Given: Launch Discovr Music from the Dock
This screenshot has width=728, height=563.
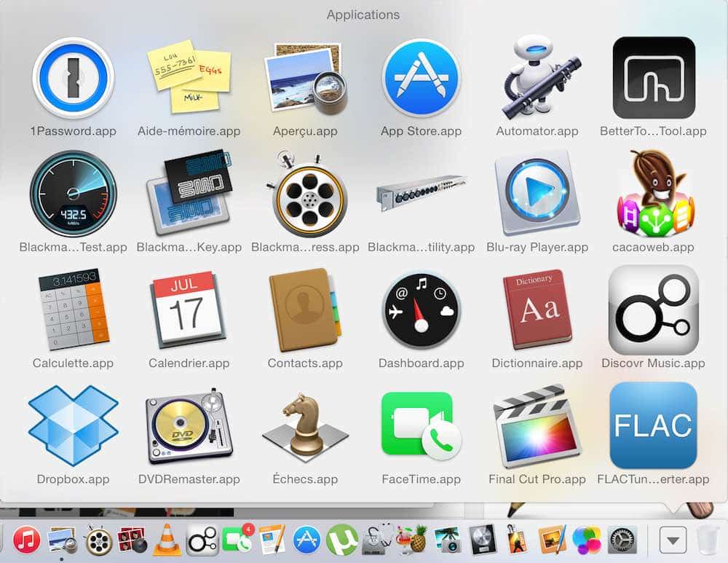Looking at the screenshot, I should pyautogui.click(x=202, y=540).
